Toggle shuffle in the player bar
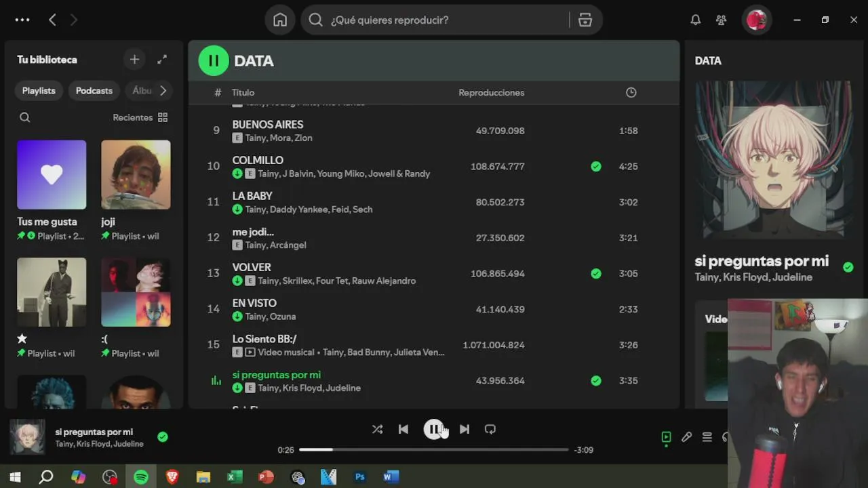This screenshot has height=488, width=868. click(x=378, y=429)
